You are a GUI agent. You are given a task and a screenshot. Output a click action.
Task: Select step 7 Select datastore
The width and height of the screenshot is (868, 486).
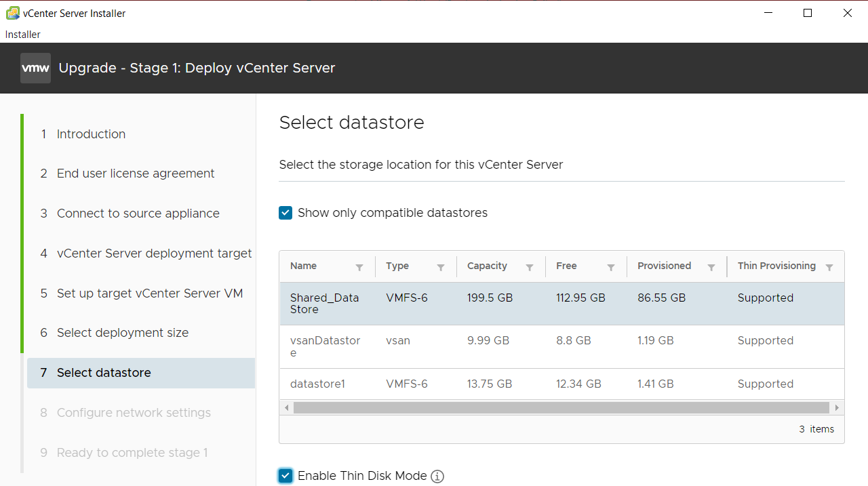pyautogui.click(x=141, y=373)
